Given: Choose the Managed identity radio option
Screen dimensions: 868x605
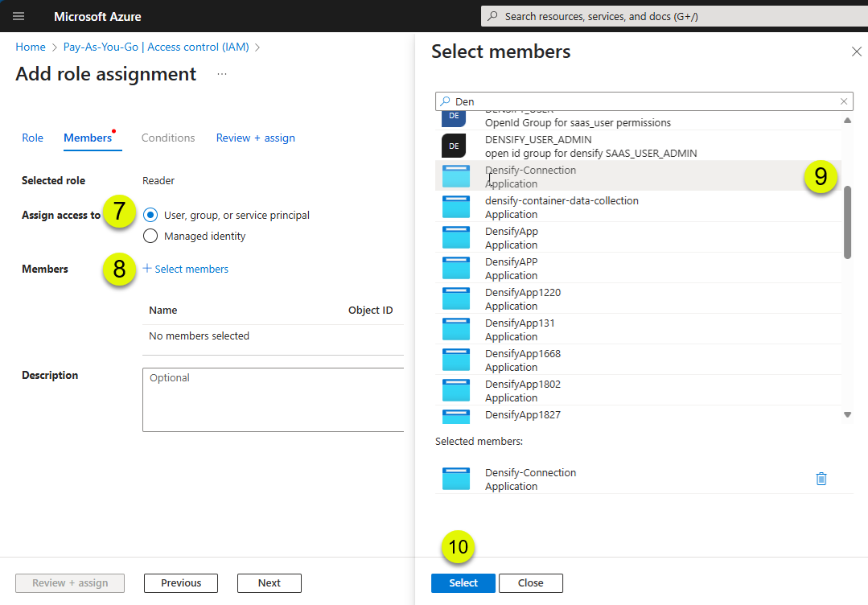Looking at the screenshot, I should (x=150, y=236).
